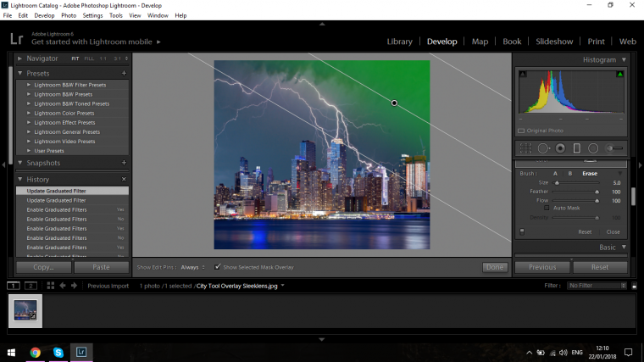Open Chrome from the taskbar

point(36,353)
